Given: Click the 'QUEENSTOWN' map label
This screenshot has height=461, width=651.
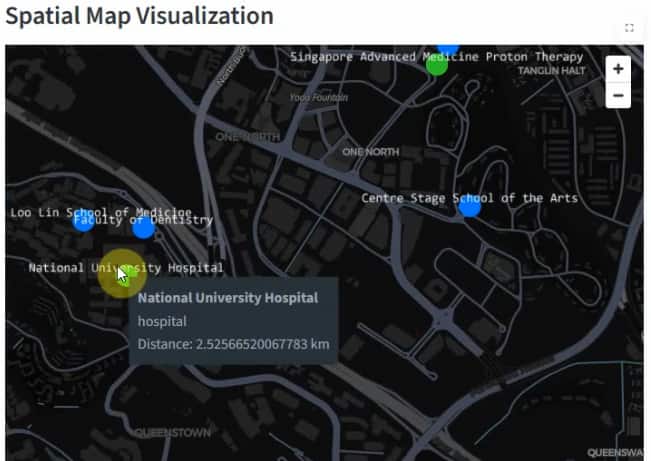Looking at the screenshot, I should [173, 433].
